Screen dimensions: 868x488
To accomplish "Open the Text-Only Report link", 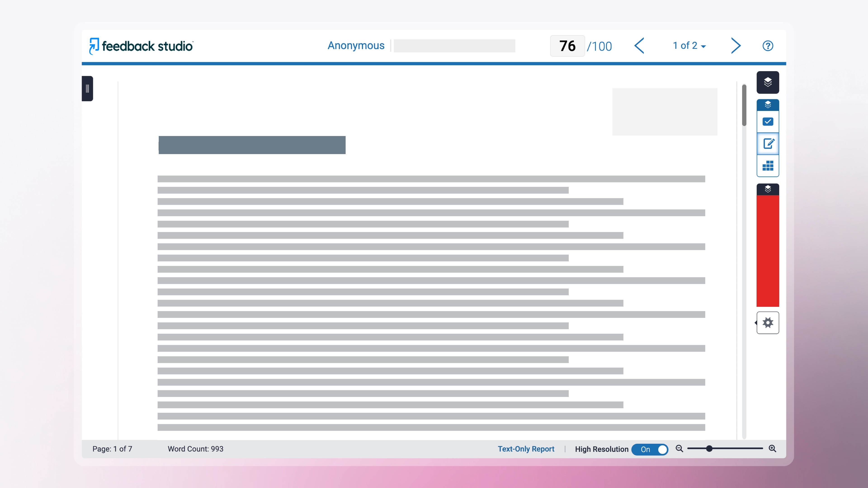I will (x=526, y=449).
